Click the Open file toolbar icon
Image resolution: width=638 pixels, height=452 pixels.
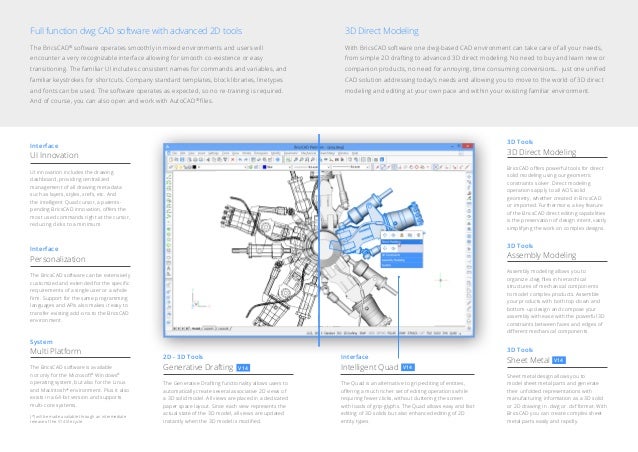176,160
